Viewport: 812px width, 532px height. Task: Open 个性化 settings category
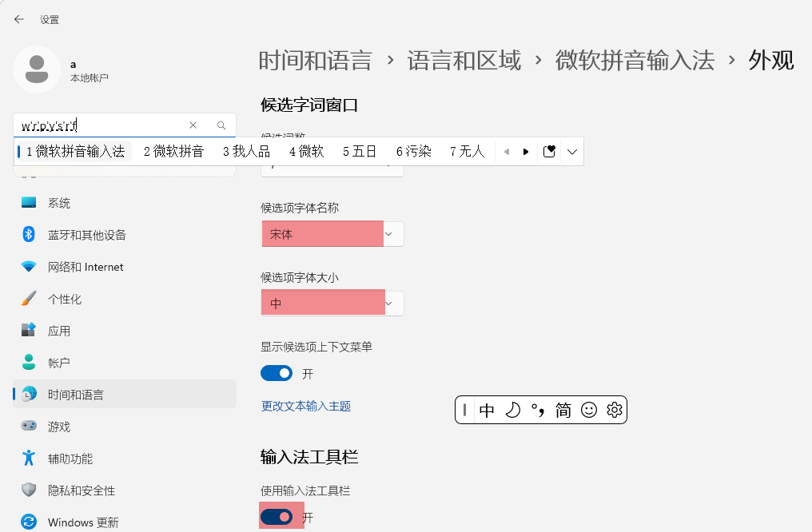[x=125, y=299]
